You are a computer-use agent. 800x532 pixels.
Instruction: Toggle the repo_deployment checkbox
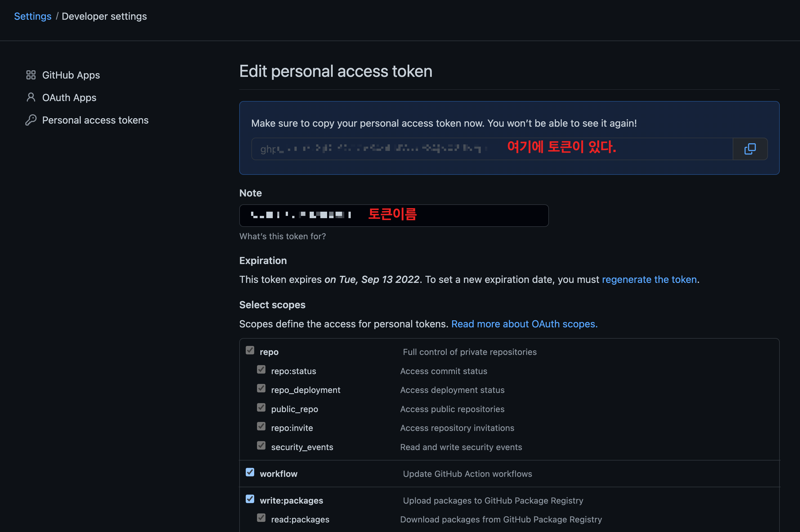[x=261, y=388]
